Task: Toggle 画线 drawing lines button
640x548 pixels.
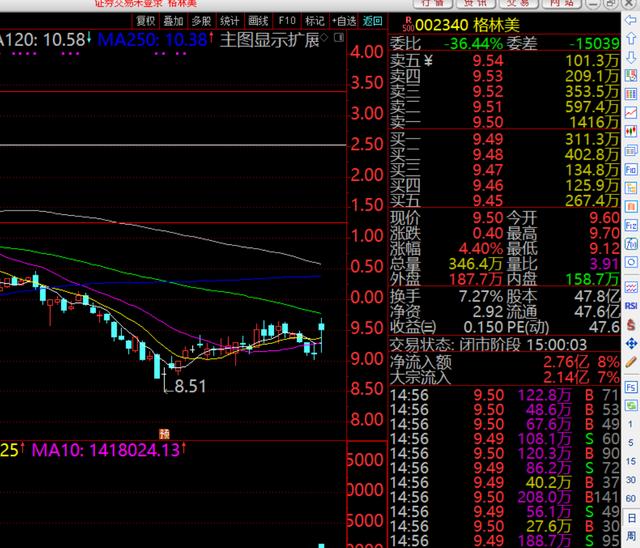Action: pyautogui.click(x=258, y=20)
